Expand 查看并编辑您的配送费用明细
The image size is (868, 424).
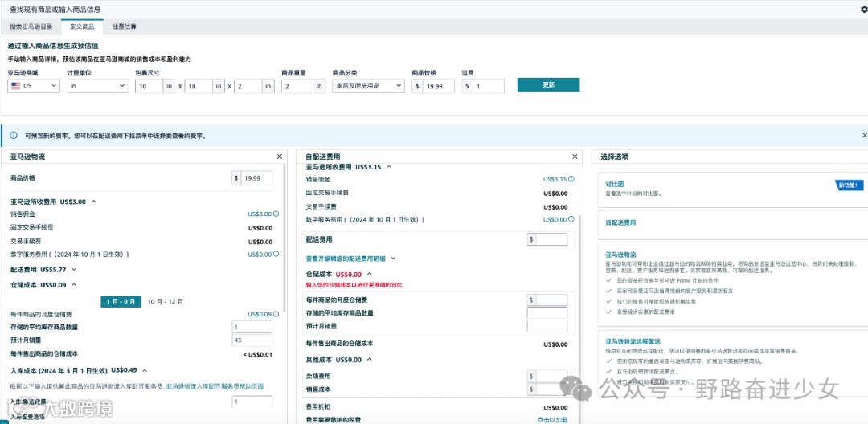tap(351, 258)
